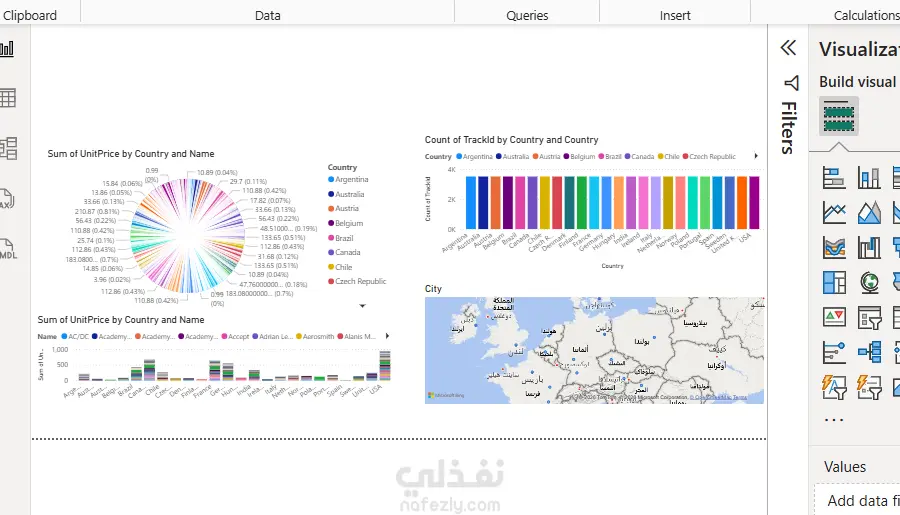Advance the TrackId chart legend arrow
900x515 pixels.
(x=756, y=156)
